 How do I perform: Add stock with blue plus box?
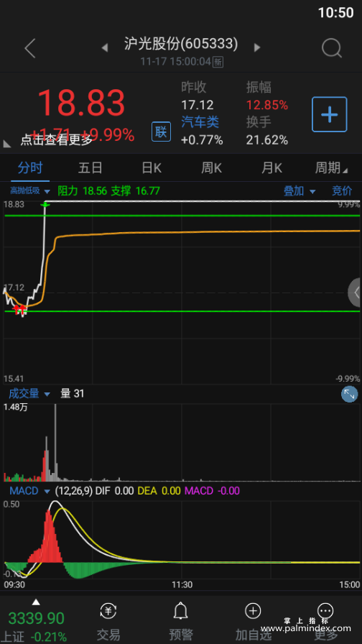pyautogui.click(x=329, y=114)
